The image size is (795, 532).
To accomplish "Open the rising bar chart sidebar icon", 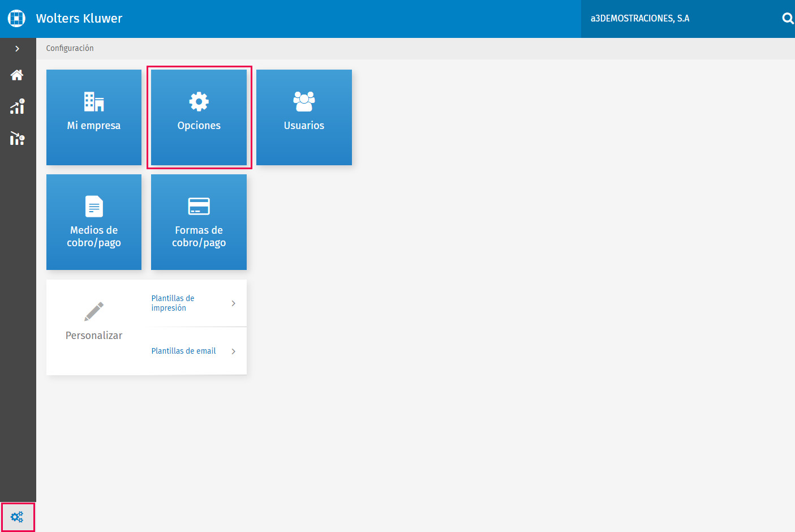I will click(x=18, y=106).
